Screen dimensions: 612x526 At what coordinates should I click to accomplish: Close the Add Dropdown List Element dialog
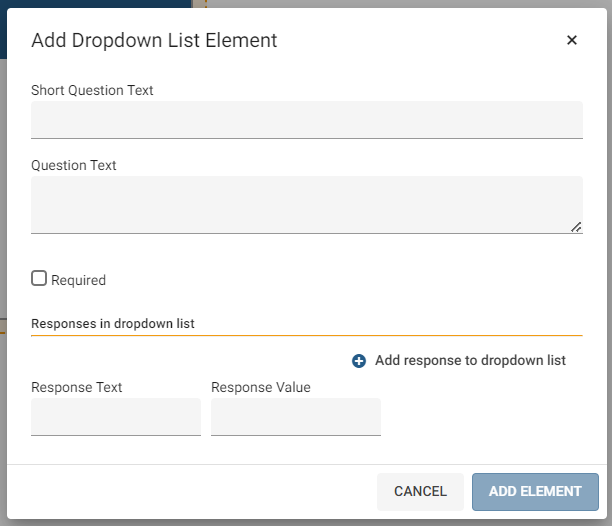[x=571, y=40]
